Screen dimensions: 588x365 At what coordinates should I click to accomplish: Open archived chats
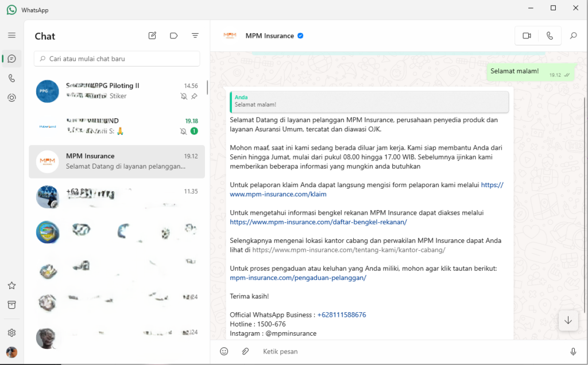click(x=11, y=305)
